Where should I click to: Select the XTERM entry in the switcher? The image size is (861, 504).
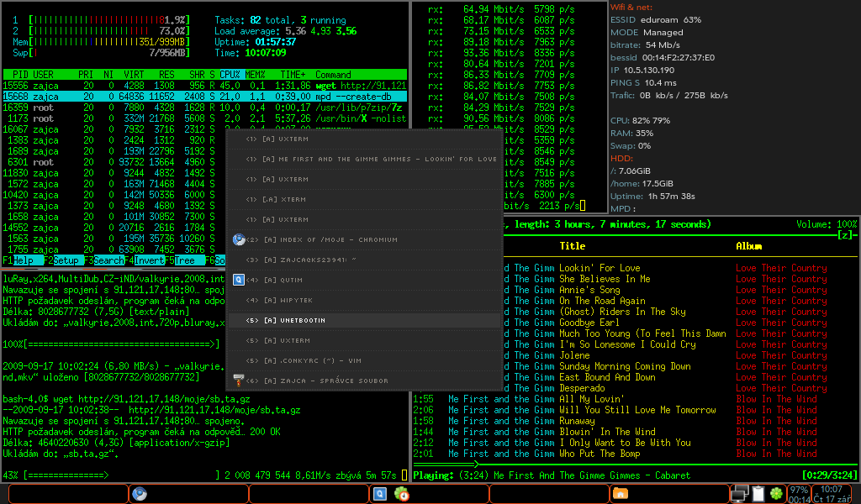pyautogui.click(x=365, y=199)
